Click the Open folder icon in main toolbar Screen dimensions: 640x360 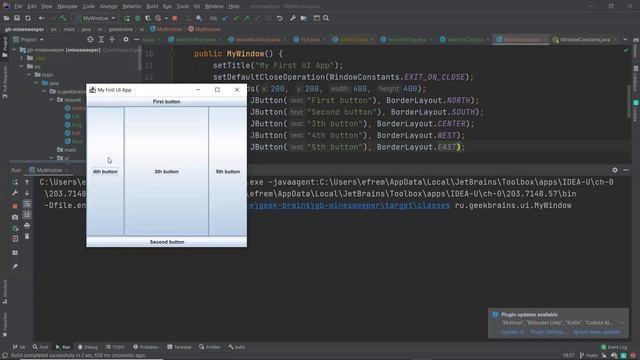pyautogui.click(x=7, y=18)
